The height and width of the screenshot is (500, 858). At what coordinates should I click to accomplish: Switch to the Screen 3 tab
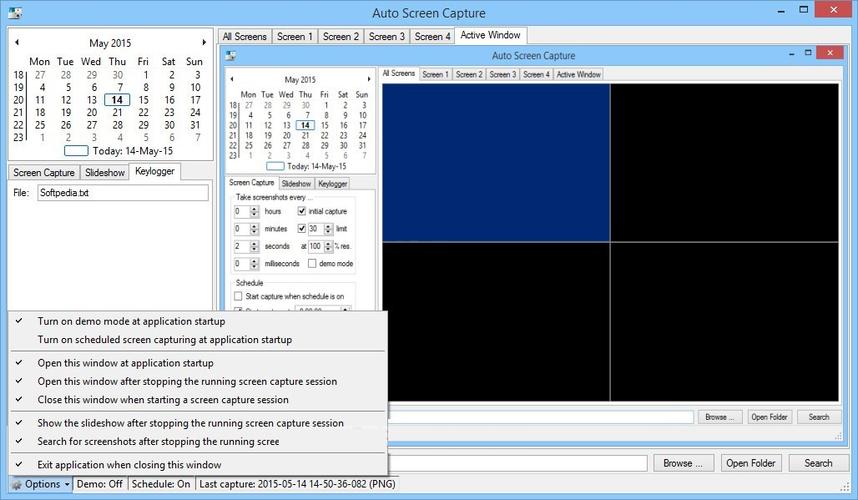[x=386, y=37]
